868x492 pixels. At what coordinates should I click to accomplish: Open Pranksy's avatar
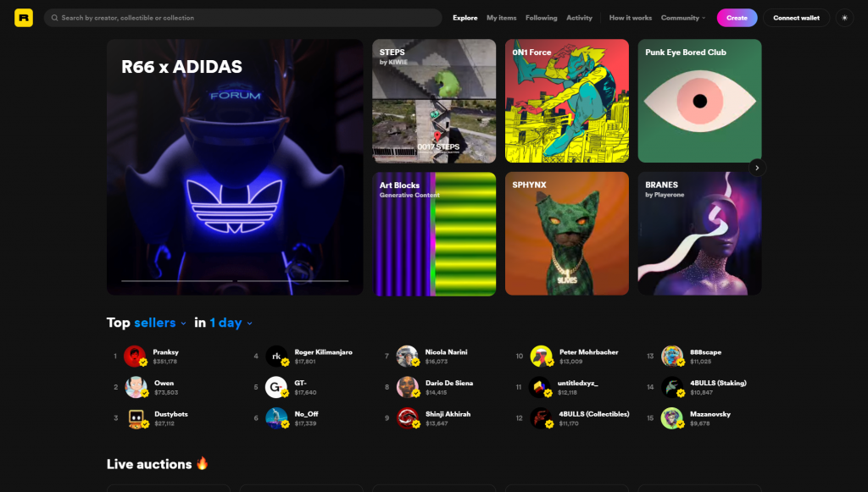135,356
